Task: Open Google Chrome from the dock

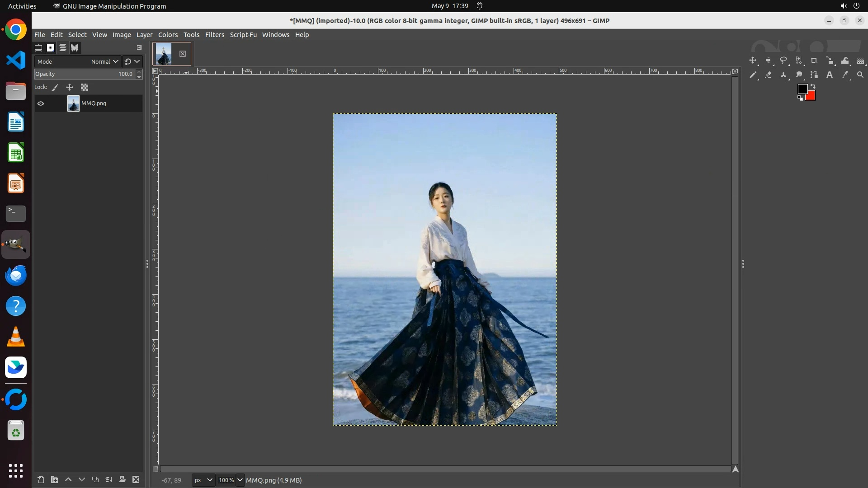Action: pyautogui.click(x=16, y=30)
